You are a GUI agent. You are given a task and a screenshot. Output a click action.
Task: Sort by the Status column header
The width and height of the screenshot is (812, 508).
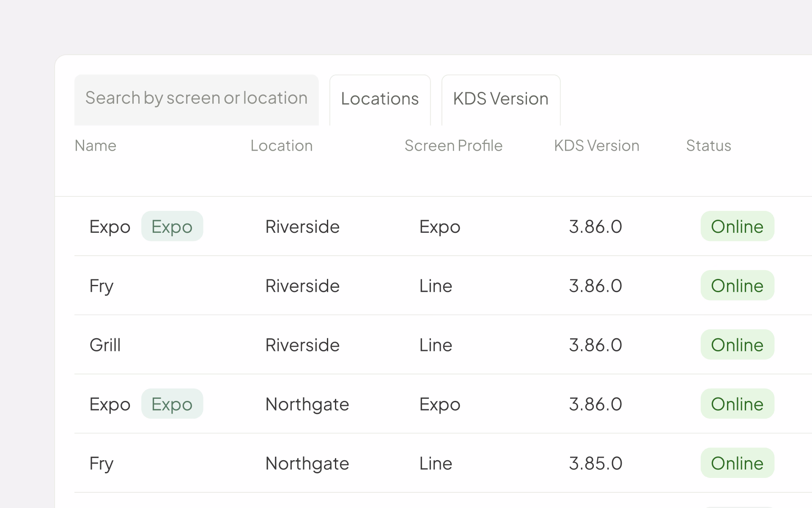[708, 146]
